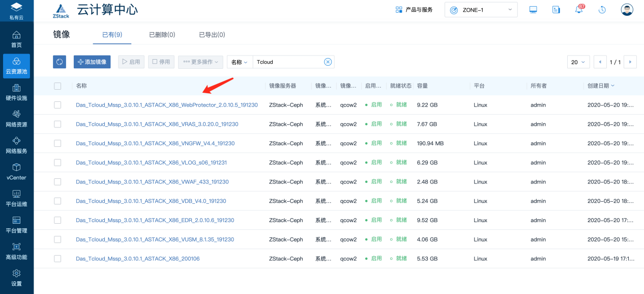Open notifications bell with 87 badge
Image resolution: width=644 pixels, height=294 pixels.
tap(579, 10)
